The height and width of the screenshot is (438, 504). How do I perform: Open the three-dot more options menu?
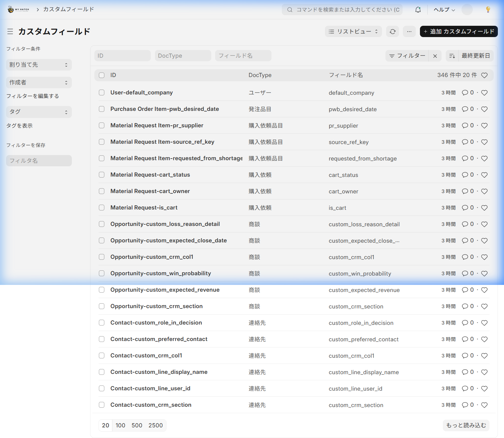click(409, 32)
